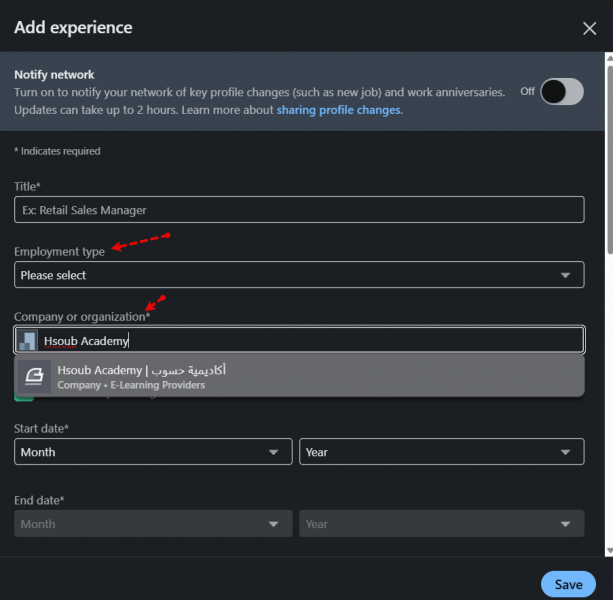Open the End date Month dropdown
The height and width of the screenshot is (600, 613).
pos(153,524)
